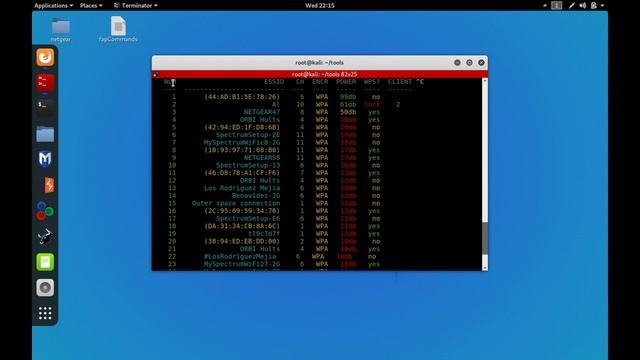The width and height of the screenshot is (640, 360).
Task: Click the '50db' power value of NETGEAR47
Action: click(348, 112)
